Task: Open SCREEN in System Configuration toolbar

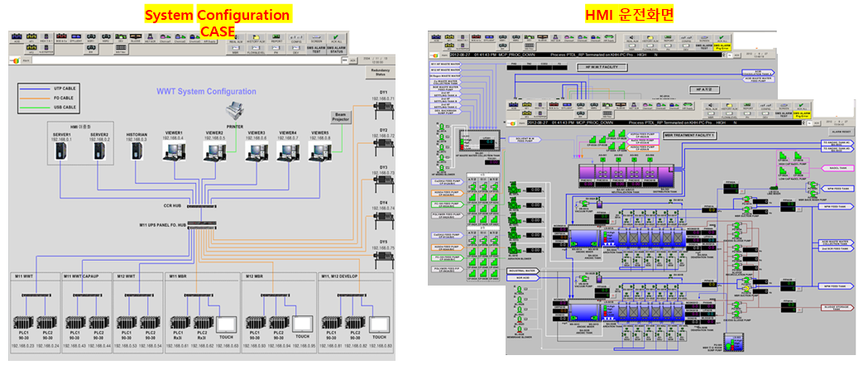Action: (316, 37)
